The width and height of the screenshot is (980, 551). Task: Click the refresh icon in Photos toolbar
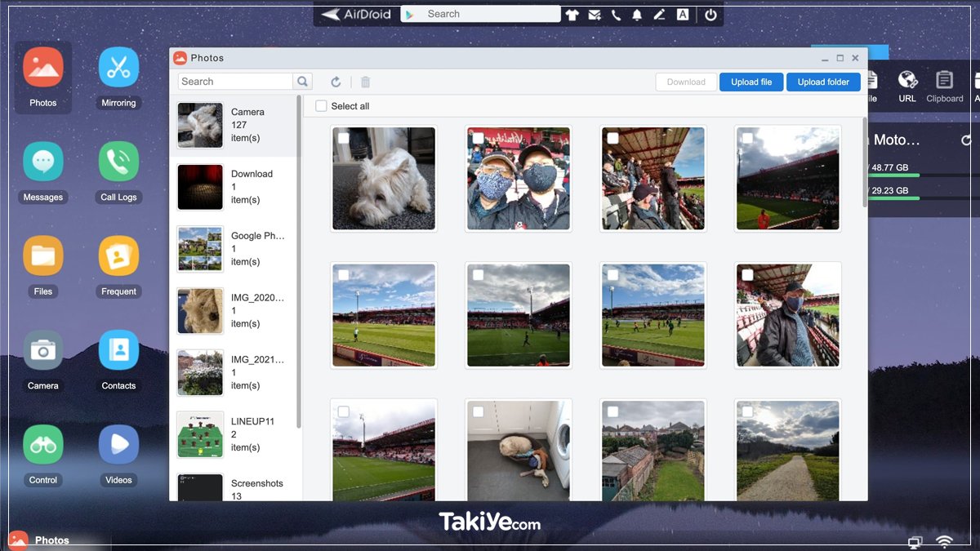point(336,82)
